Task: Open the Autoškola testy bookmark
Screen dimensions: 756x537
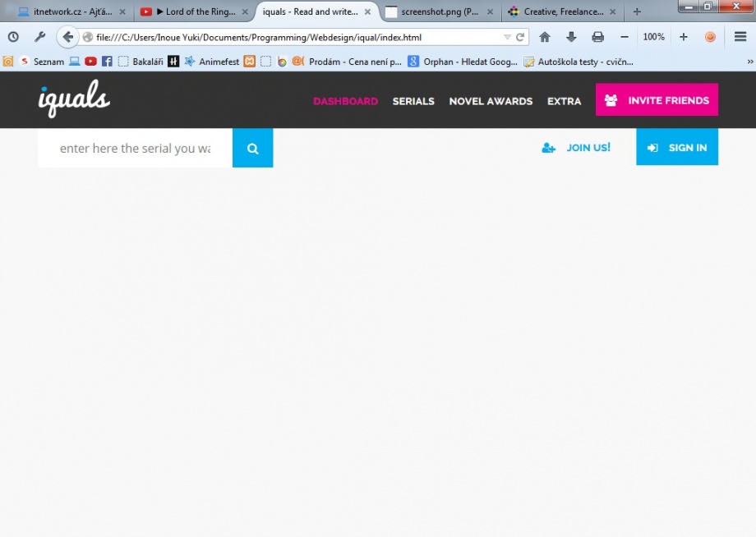Action: pos(579,62)
